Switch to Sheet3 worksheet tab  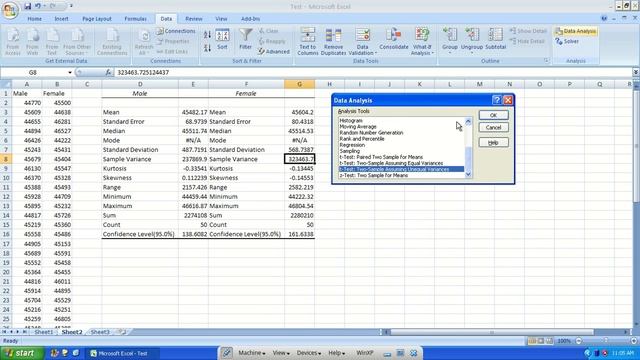(x=100, y=332)
